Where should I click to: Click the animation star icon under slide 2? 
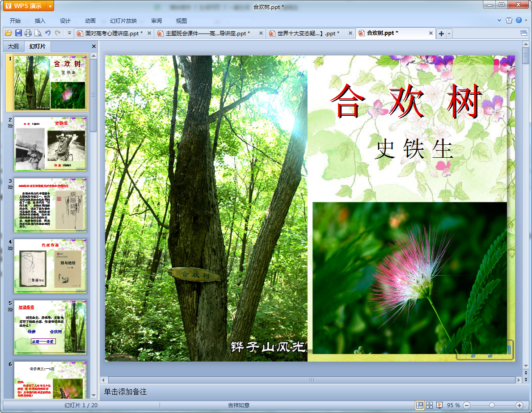point(10,126)
